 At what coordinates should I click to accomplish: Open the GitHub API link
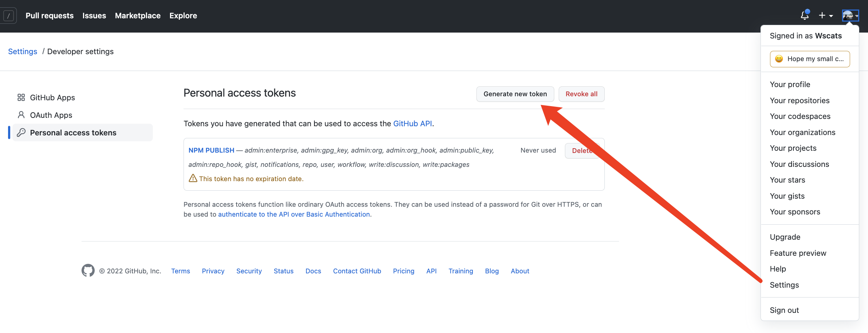click(x=412, y=124)
